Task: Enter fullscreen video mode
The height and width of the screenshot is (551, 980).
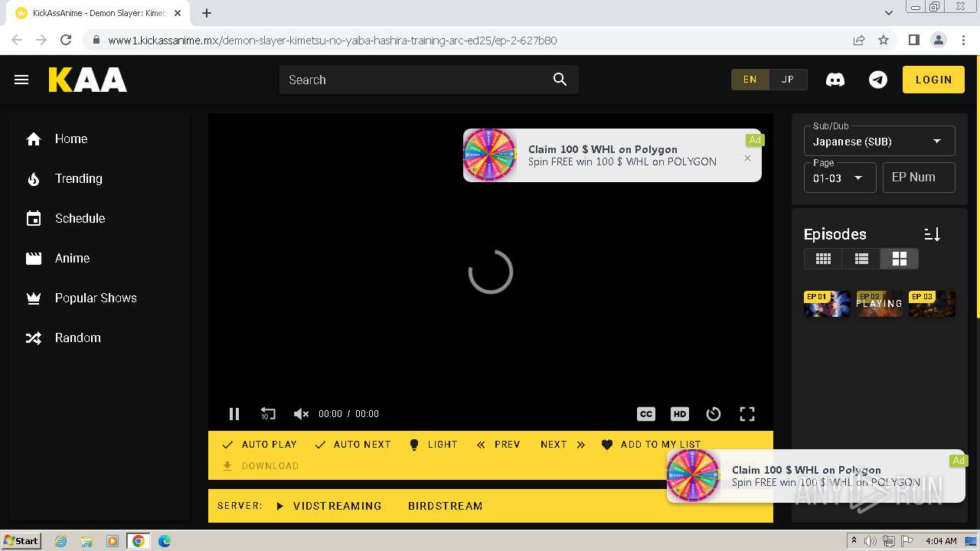Action: click(747, 414)
